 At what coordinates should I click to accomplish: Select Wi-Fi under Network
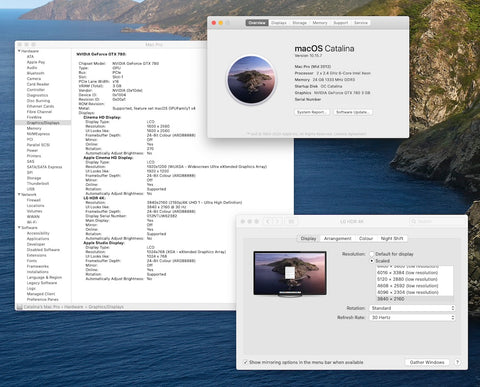[x=32, y=222]
